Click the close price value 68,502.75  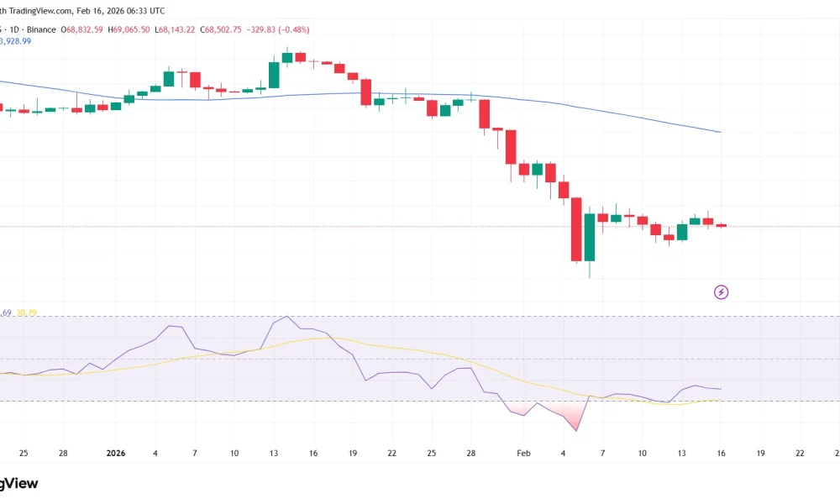221,29
